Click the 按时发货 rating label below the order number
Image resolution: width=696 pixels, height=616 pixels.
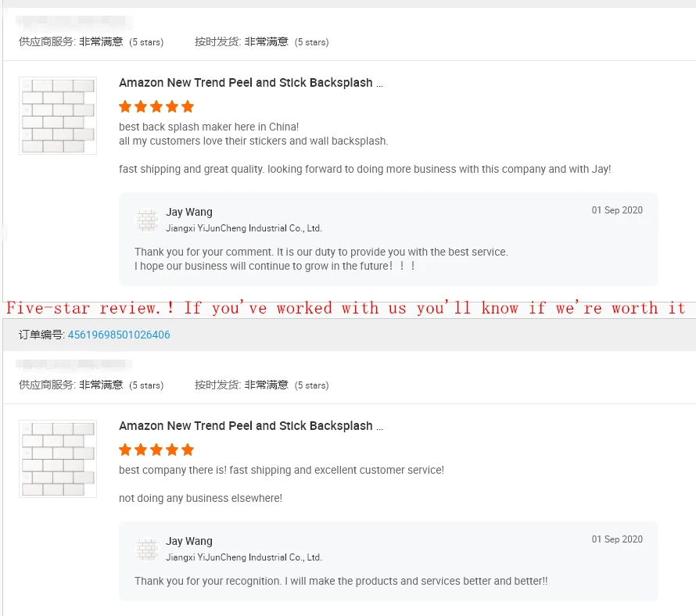218,385
